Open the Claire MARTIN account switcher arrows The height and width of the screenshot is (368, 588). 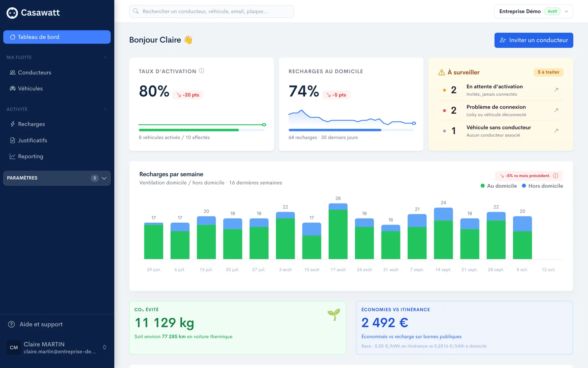pyautogui.click(x=104, y=347)
